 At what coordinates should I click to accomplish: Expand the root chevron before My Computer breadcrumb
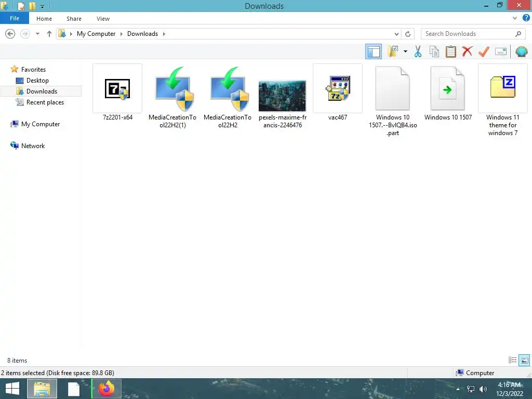(71, 34)
